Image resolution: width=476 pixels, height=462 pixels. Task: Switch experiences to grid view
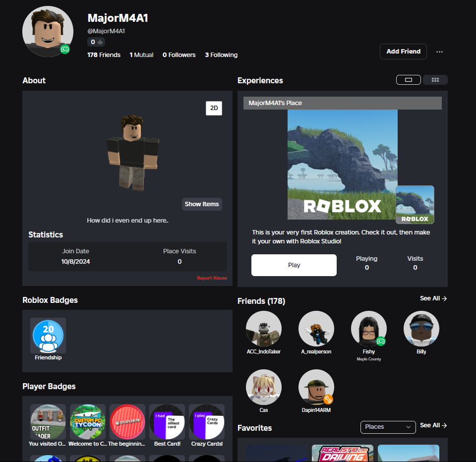pos(435,80)
